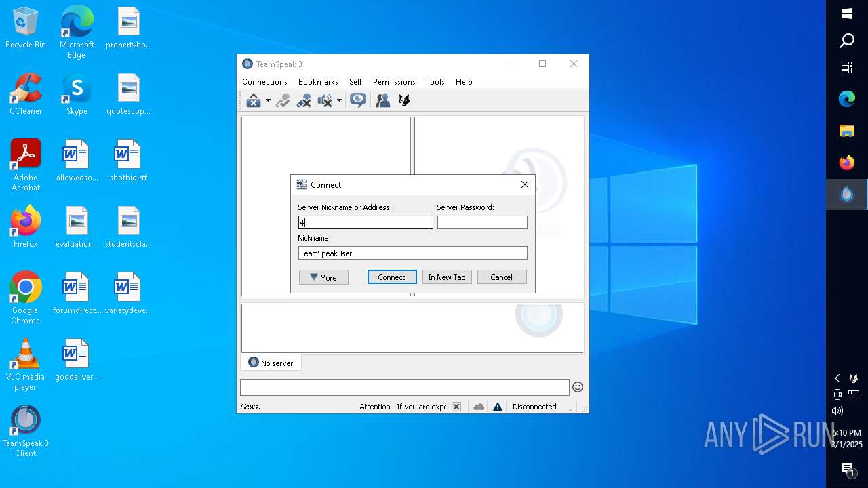Viewport: 868px width, 488px height.
Task: Open File Explorer from taskbar
Action: pyautogui.click(x=847, y=131)
